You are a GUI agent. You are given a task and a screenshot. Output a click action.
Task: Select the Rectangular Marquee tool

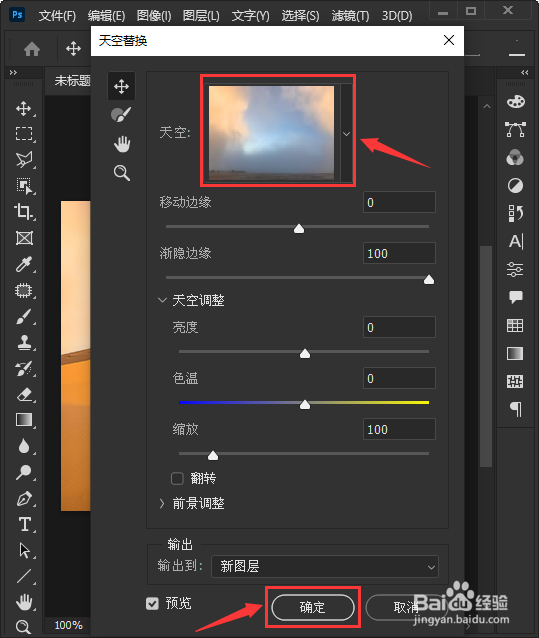(24, 133)
